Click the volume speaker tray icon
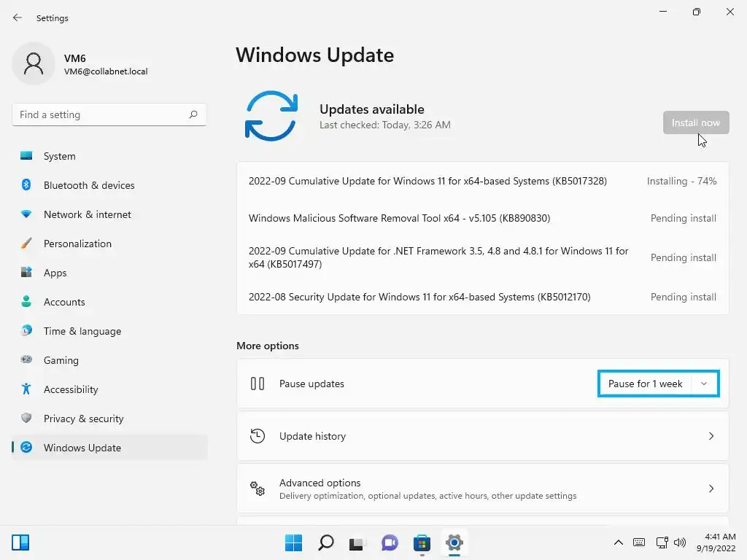This screenshot has width=747, height=560. point(680,542)
